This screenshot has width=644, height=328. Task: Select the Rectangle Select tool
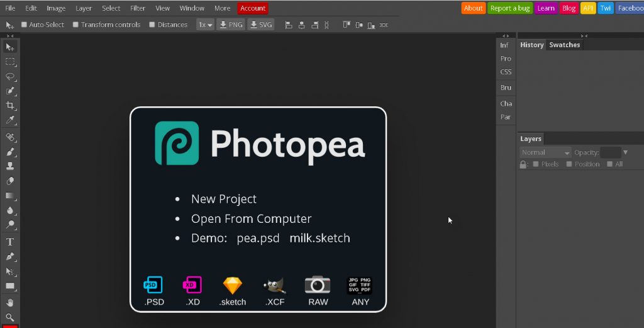[10, 62]
